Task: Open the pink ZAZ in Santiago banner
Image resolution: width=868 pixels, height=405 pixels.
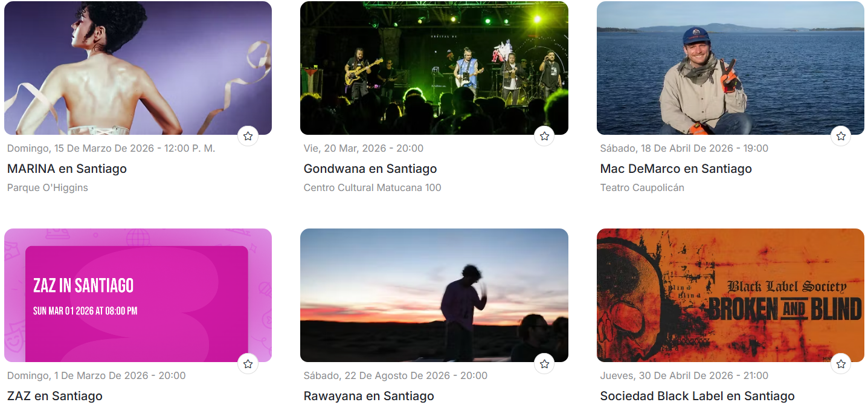Action: click(138, 295)
